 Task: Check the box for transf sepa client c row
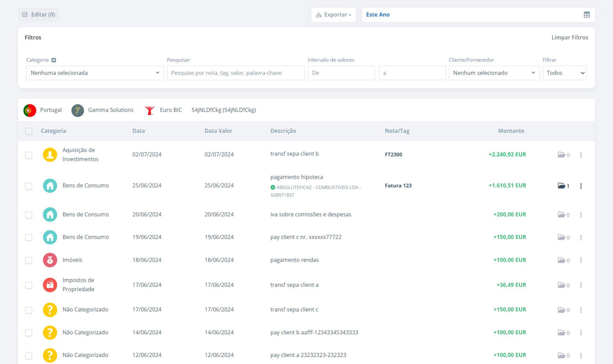(29, 310)
